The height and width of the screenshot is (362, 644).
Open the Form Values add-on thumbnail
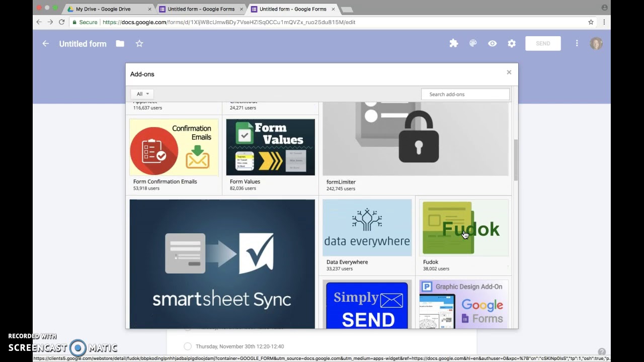pyautogui.click(x=271, y=147)
